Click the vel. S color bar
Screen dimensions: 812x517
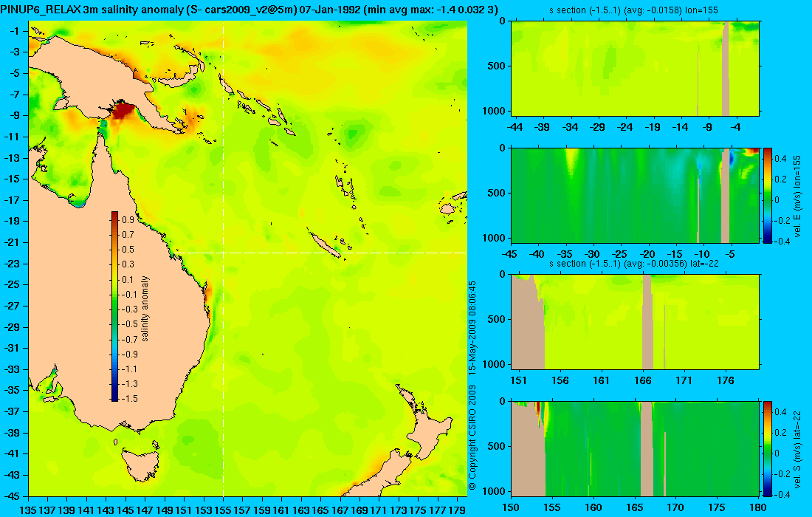767,448
